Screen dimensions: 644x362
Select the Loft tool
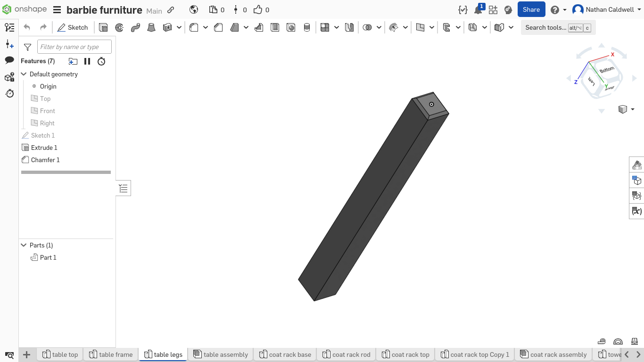[x=151, y=27]
